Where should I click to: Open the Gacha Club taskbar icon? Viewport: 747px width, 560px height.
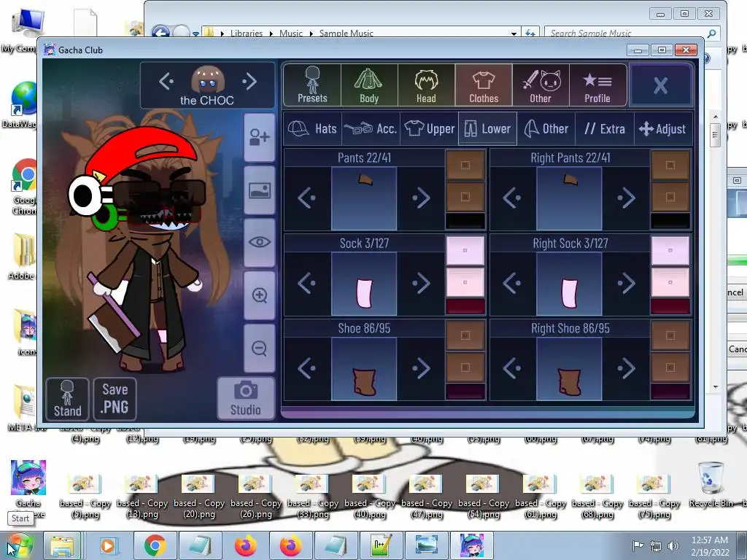tap(472, 545)
